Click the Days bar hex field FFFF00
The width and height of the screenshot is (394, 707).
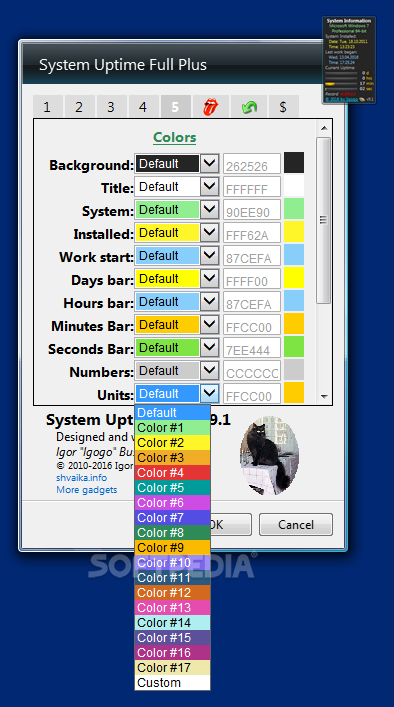click(252, 279)
